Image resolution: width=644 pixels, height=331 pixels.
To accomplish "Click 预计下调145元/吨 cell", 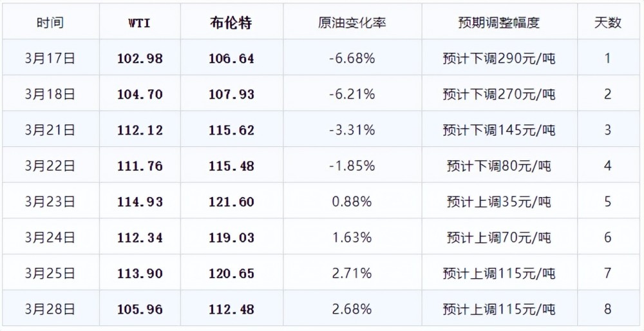I will pyautogui.click(x=499, y=130).
